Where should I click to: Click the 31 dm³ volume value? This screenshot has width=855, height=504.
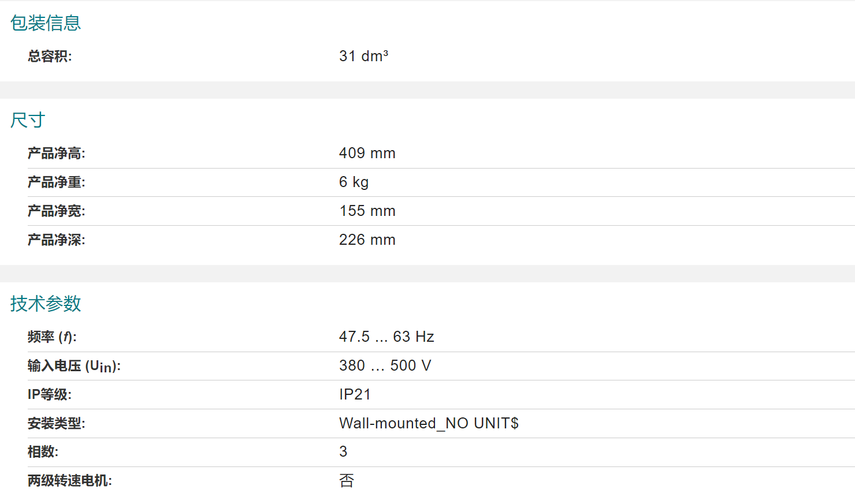coord(363,56)
